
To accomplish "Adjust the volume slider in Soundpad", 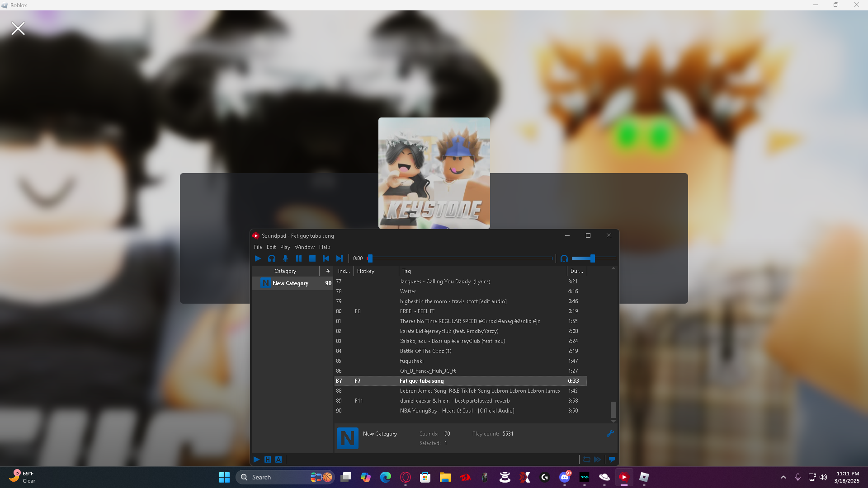I will click(x=594, y=258).
